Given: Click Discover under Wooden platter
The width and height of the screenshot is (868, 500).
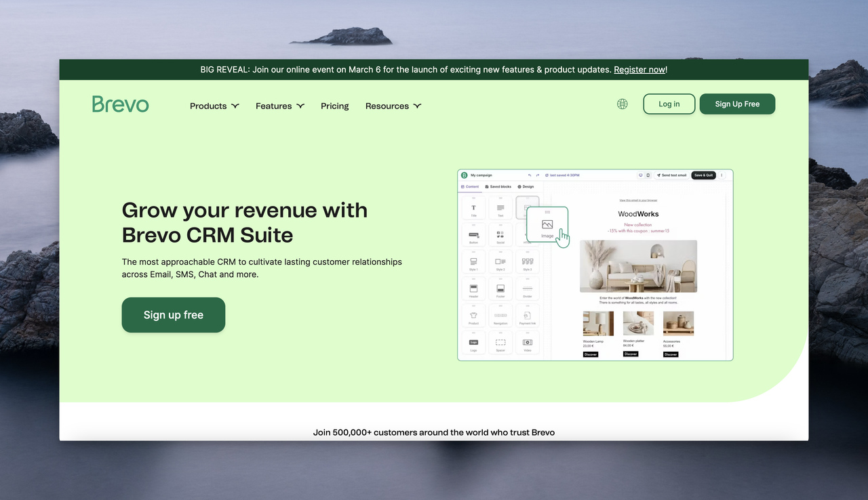Looking at the screenshot, I should click(631, 354).
